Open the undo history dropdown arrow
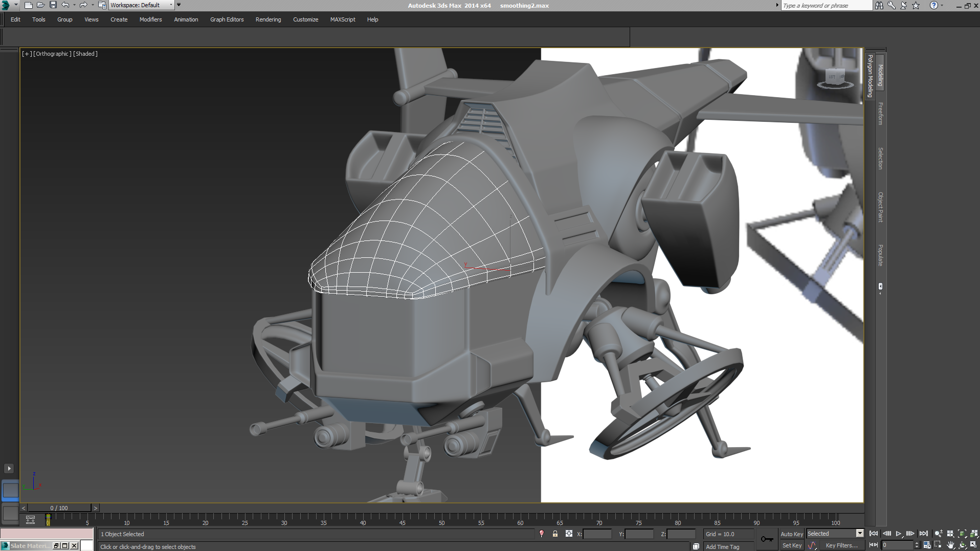Viewport: 980px width, 551px height. (74, 5)
